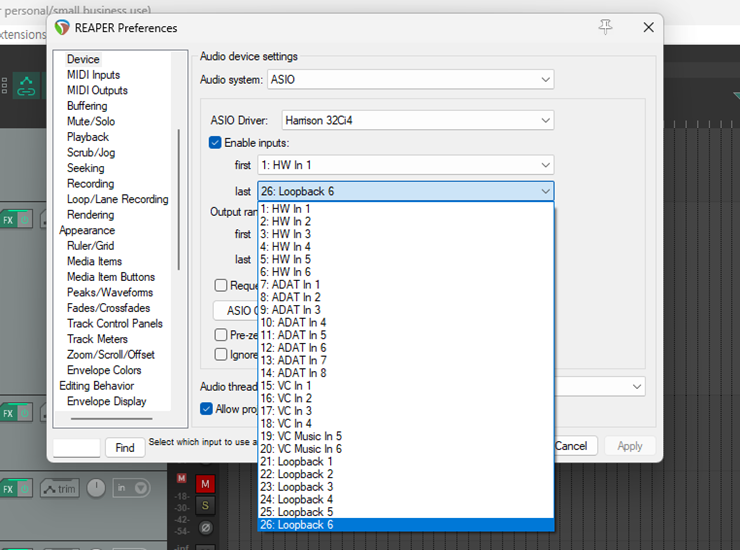Open the Mute/Solo preferences page
This screenshot has width=740, height=550.
91,121
